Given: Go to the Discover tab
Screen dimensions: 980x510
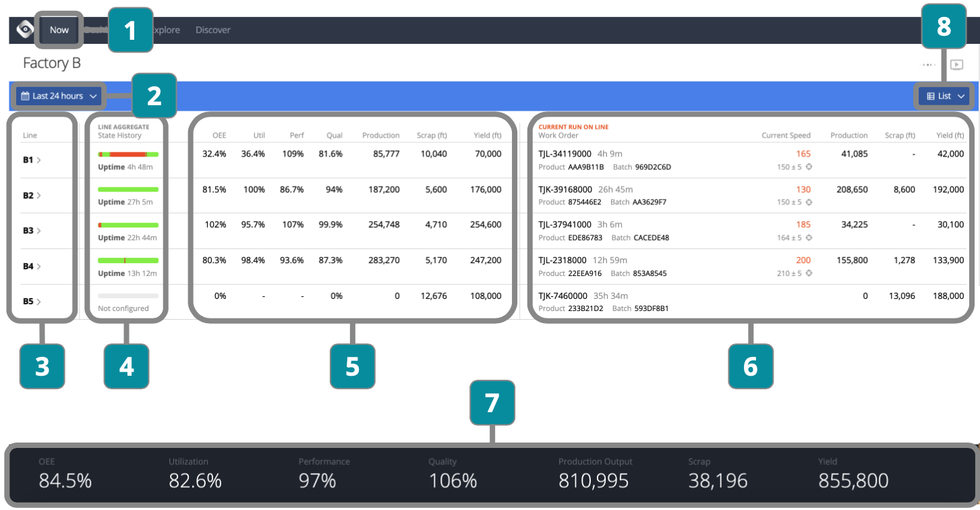Looking at the screenshot, I should [212, 30].
